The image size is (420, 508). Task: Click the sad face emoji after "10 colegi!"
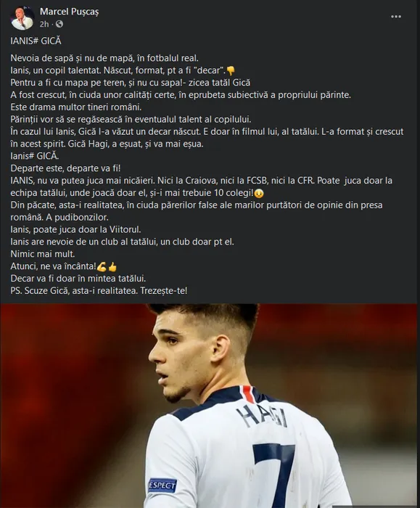pos(259,194)
